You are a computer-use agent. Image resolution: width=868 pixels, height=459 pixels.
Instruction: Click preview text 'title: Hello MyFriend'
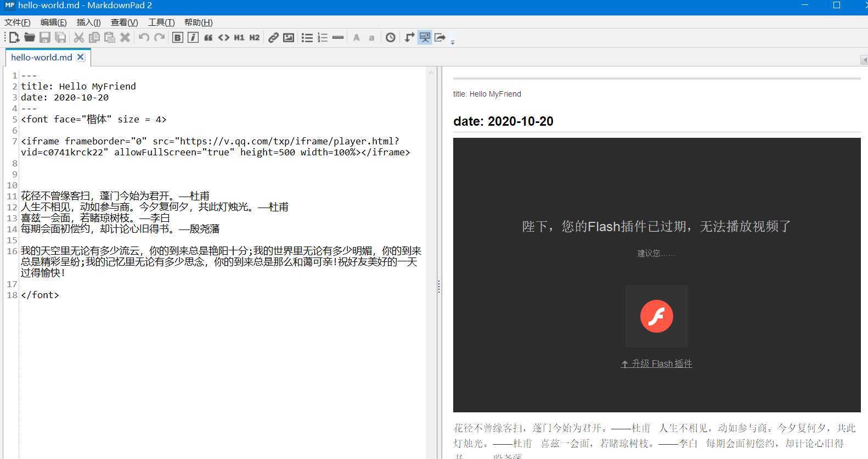pyautogui.click(x=487, y=94)
